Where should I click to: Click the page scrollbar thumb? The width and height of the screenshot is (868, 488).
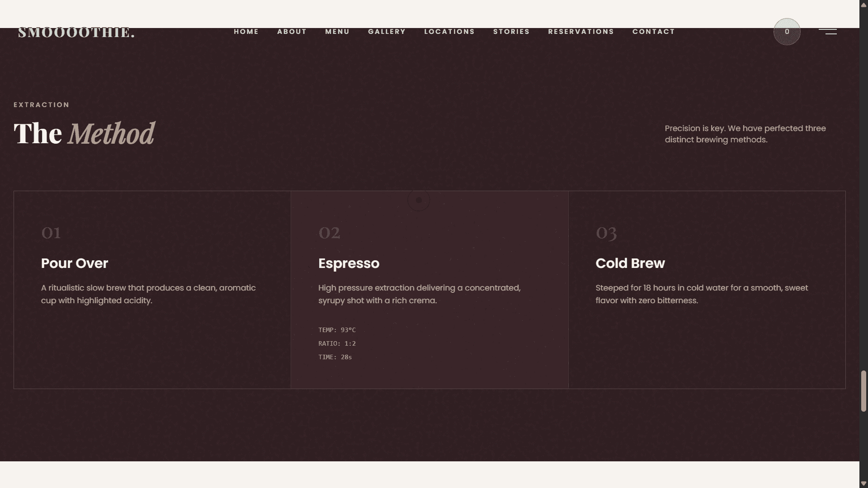(863, 391)
